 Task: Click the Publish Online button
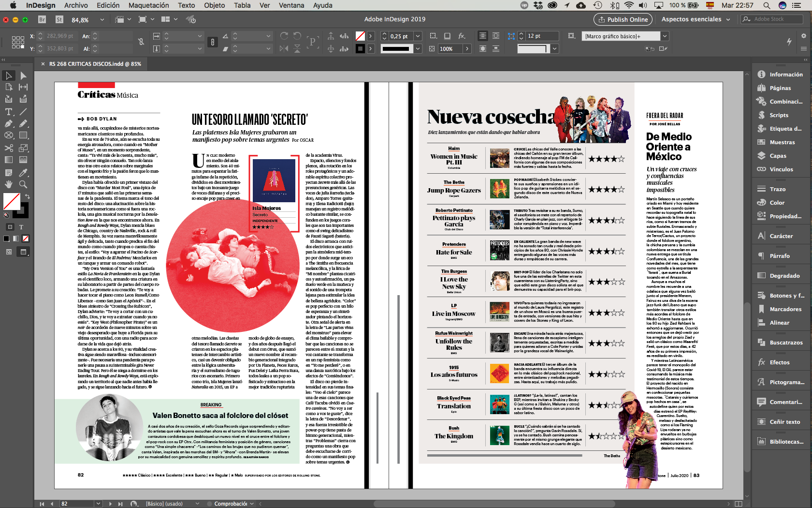[x=623, y=19]
